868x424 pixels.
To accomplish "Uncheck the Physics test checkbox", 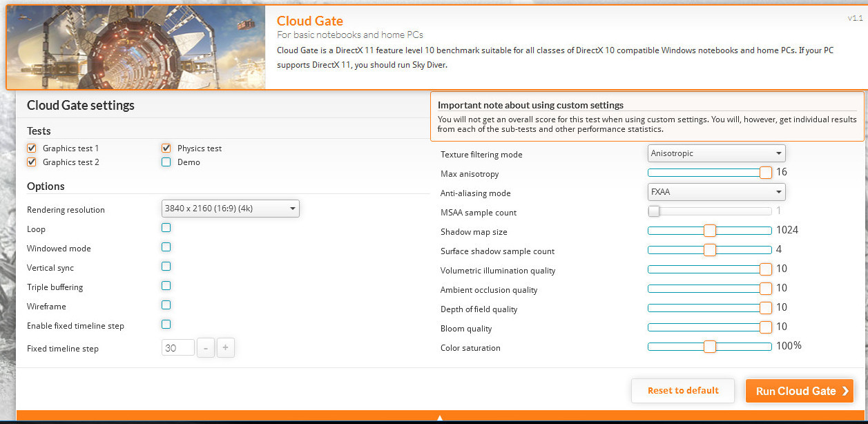I will tap(166, 148).
